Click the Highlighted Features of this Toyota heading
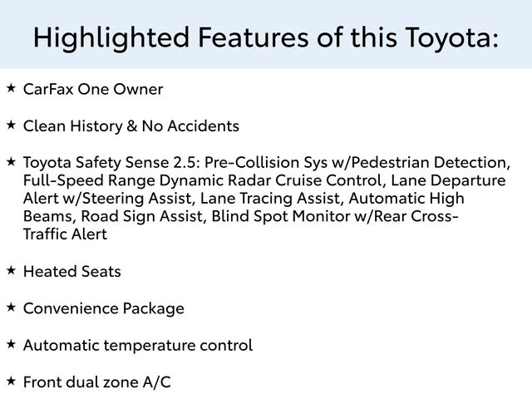 266,37
